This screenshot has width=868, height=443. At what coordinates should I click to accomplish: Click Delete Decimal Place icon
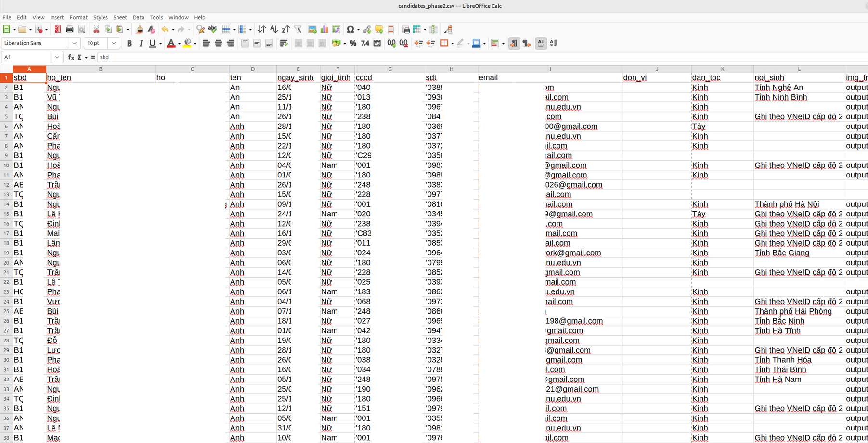coord(404,43)
